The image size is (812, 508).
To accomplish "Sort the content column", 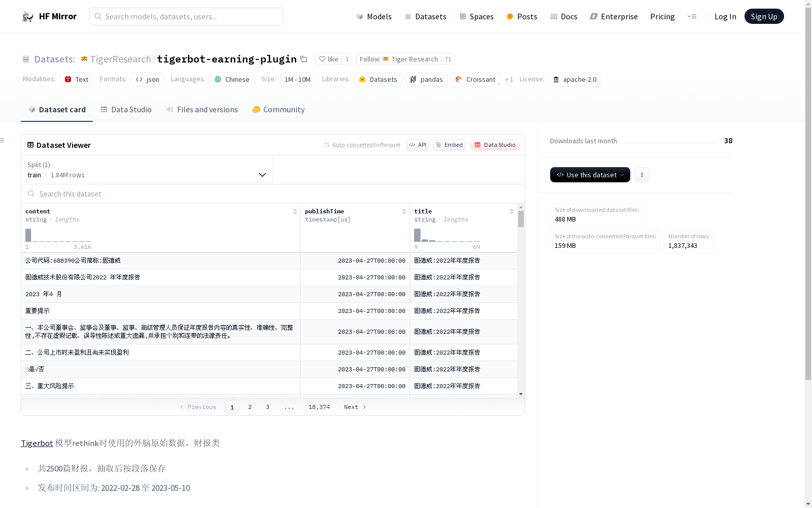I will pyautogui.click(x=295, y=211).
